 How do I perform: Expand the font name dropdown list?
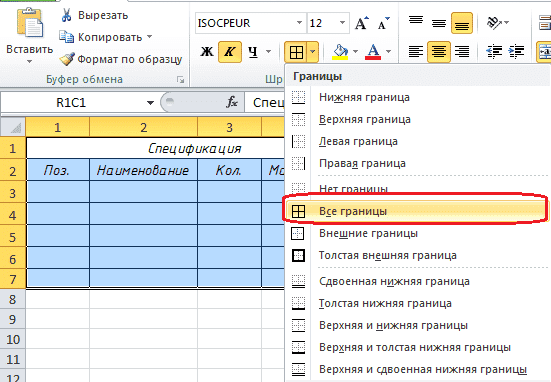(299, 23)
